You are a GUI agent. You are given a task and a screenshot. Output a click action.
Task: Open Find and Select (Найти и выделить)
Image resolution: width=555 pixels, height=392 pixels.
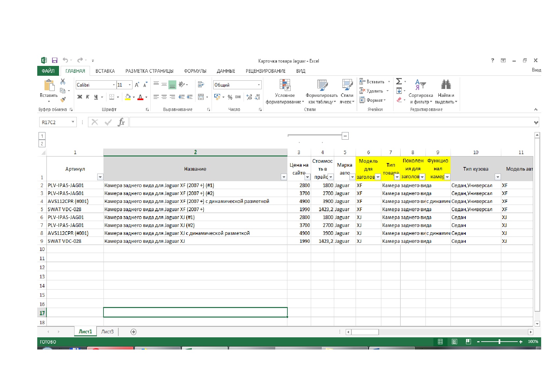tap(446, 92)
